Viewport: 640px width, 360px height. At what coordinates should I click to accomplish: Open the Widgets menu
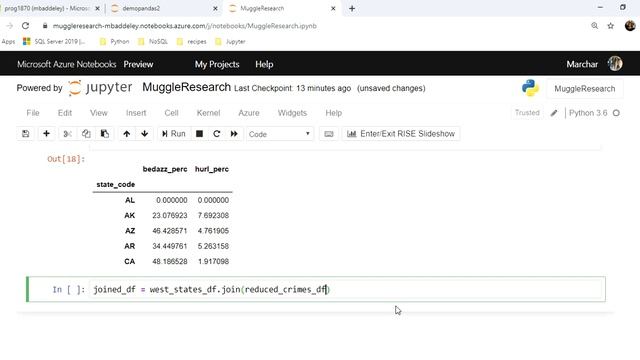pos(292,113)
